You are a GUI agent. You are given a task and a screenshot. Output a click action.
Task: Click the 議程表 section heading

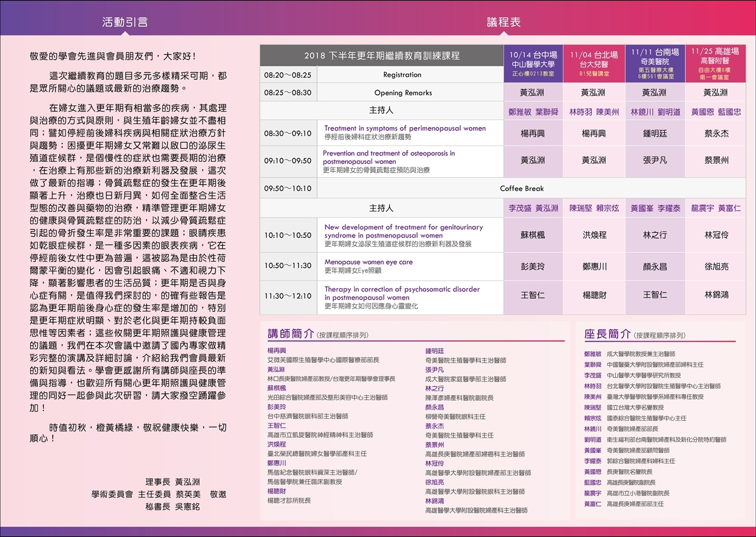pos(504,22)
